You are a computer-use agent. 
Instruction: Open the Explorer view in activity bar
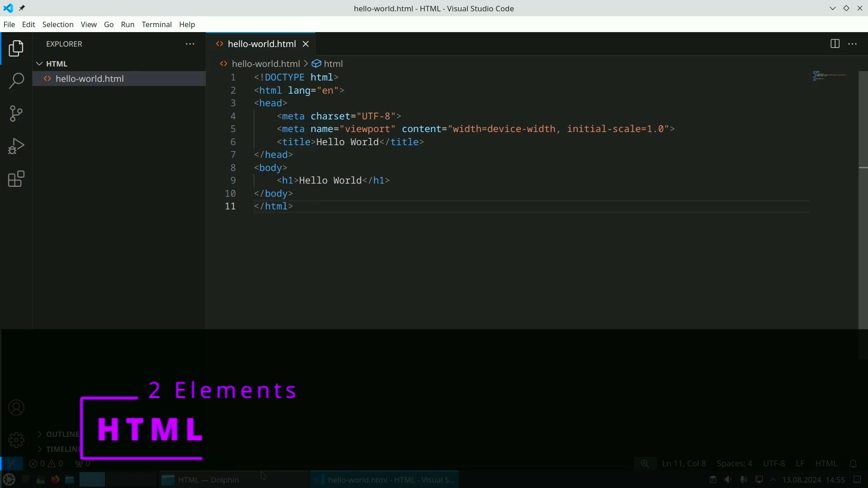pyautogui.click(x=16, y=48)
